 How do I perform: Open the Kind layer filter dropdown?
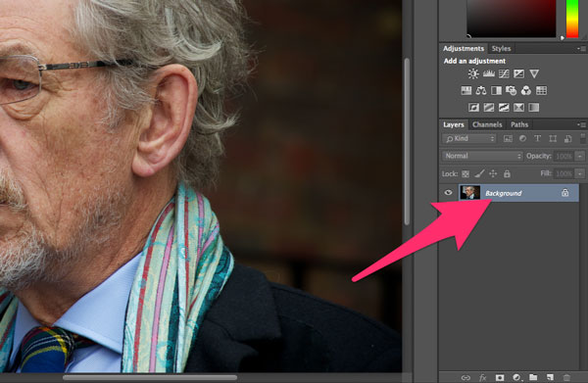pyautogui.click(x=469, y=139)
